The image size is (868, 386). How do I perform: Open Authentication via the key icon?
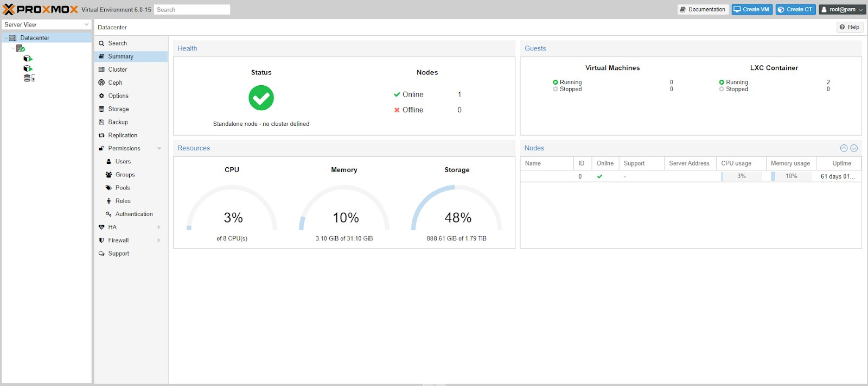pyautogui.click(x=108, y=214)
